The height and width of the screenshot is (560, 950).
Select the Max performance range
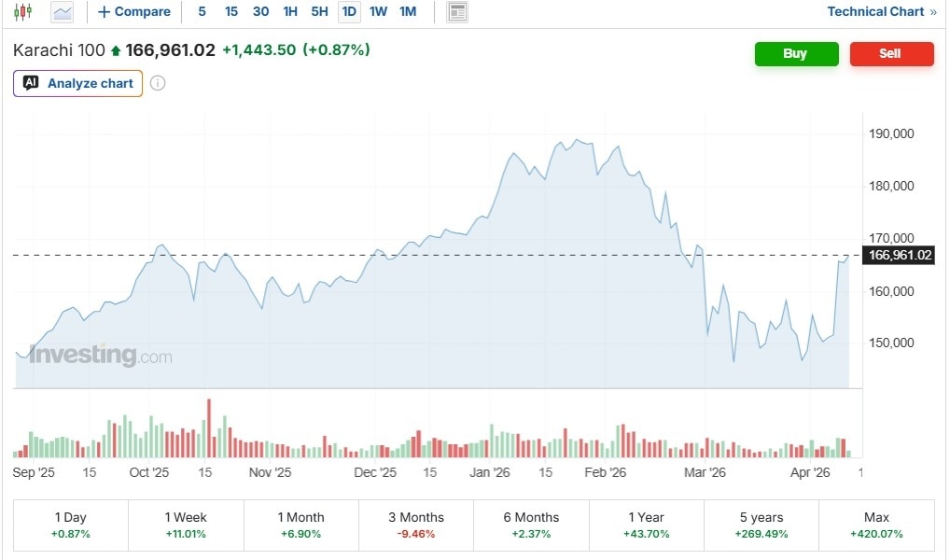pyautogui.click(x=876, y=525)
